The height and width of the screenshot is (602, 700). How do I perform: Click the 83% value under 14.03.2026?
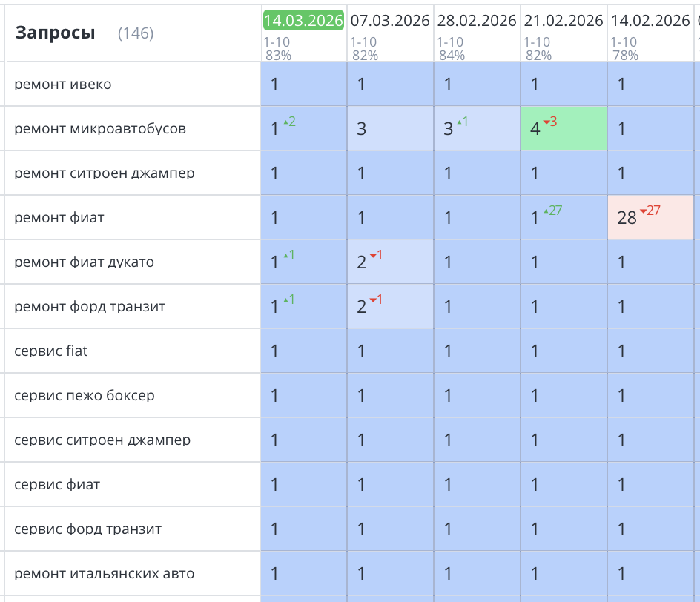(278, 55)
